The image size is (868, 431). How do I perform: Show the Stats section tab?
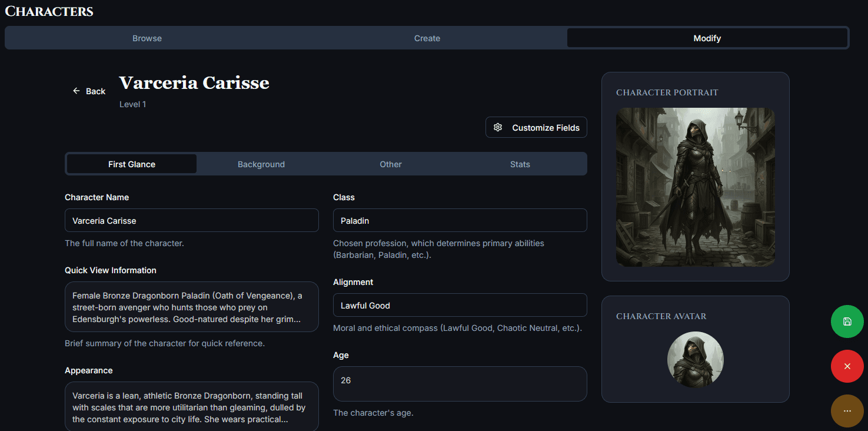(x=520, y=164)
